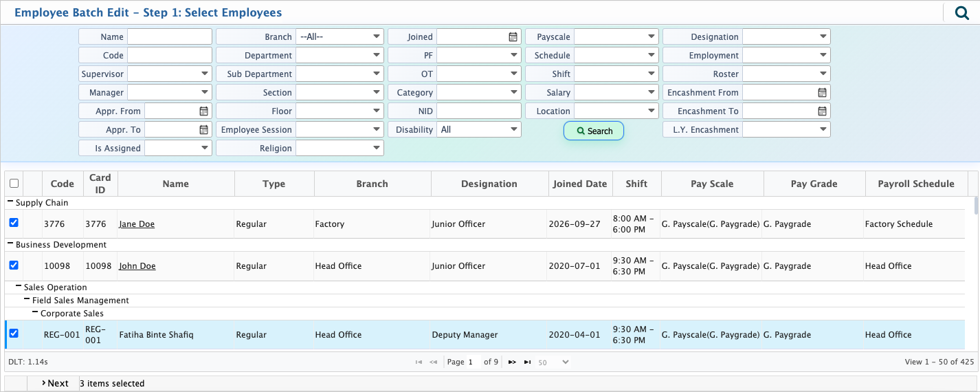
Task: Open the Department dropdown
Action: point(339,55)
